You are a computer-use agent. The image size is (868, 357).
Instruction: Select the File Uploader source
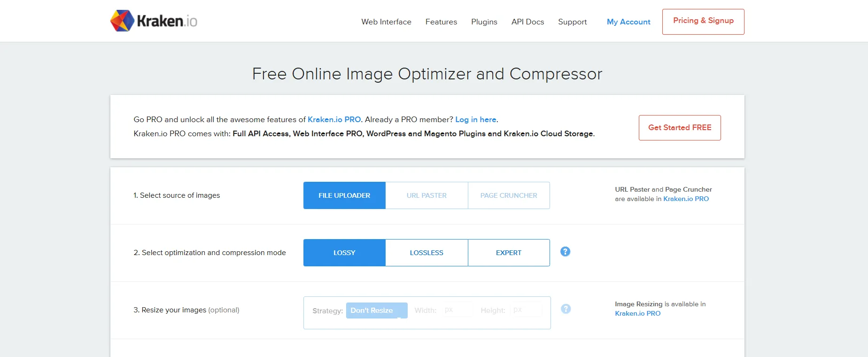click(x=344, y=195)
